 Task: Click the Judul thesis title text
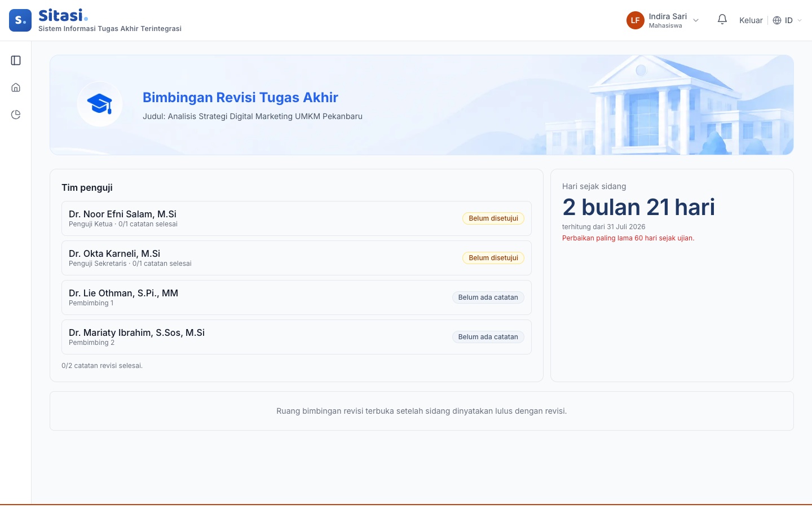253,116
